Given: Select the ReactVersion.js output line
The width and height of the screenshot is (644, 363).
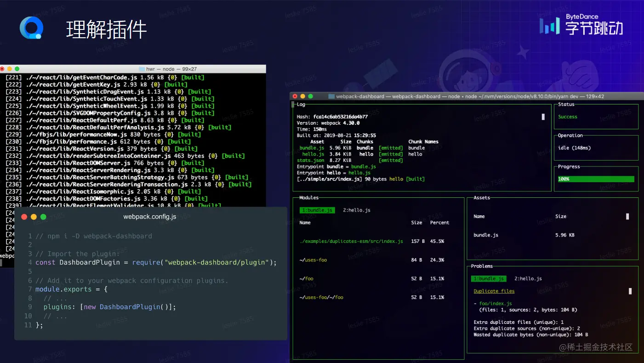Looking at the screenshot, I should click(102, 149).
